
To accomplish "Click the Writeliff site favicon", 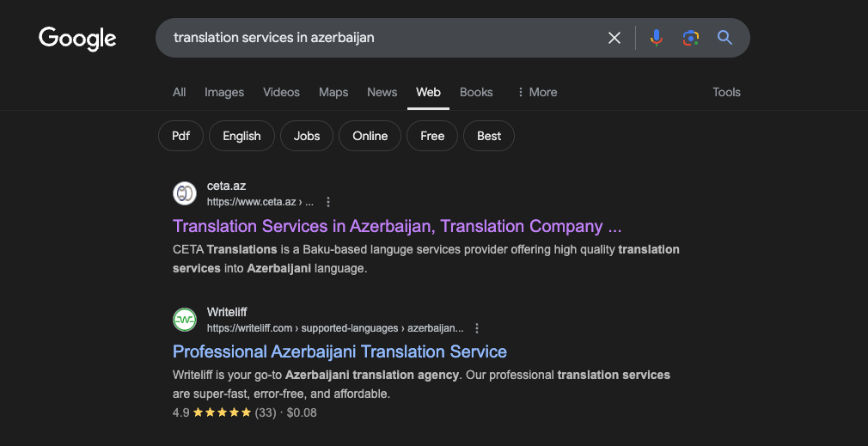I will tap(185, 320).
